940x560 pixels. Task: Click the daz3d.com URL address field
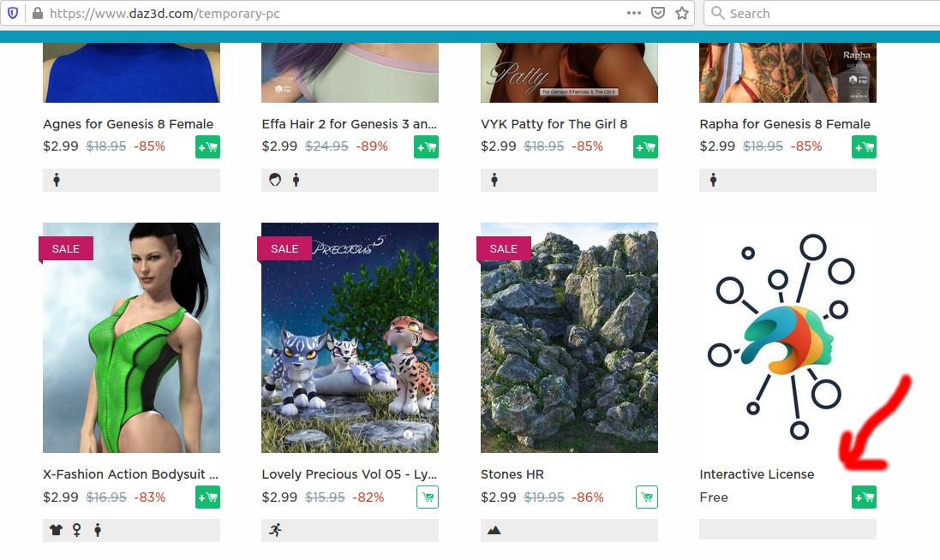click(x=330, y=13)
